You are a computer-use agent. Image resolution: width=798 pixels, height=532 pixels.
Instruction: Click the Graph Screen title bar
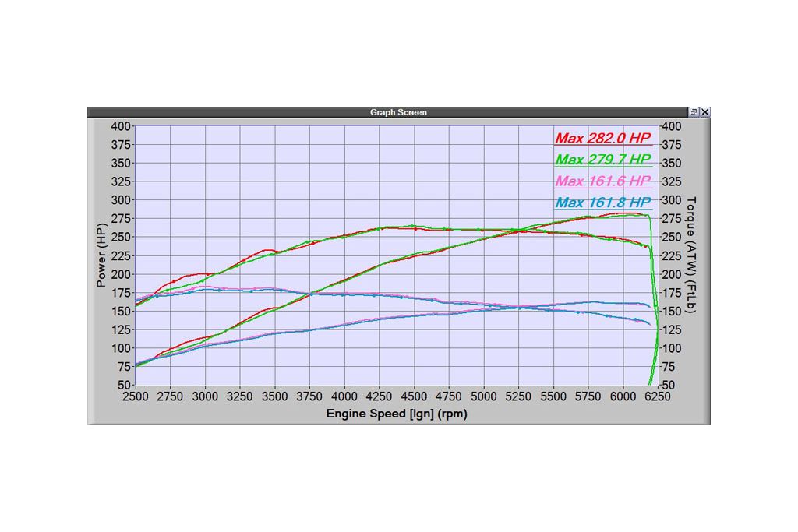(x=398, y=112)
